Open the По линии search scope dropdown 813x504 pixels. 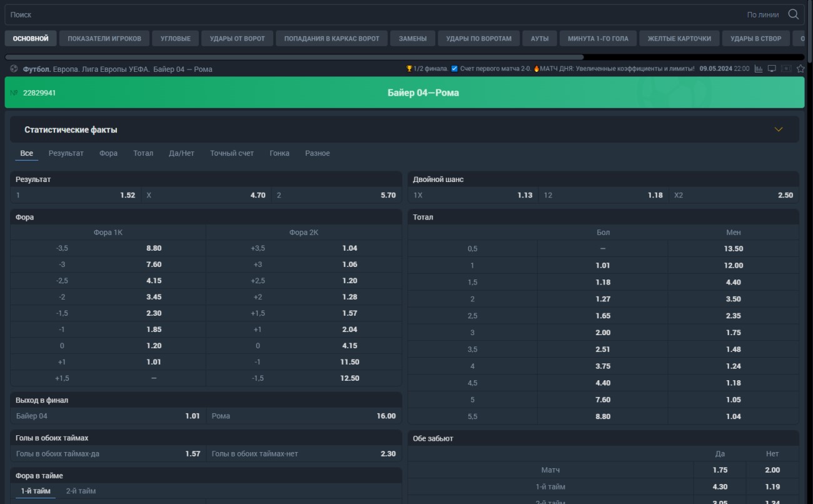point(763,14)
